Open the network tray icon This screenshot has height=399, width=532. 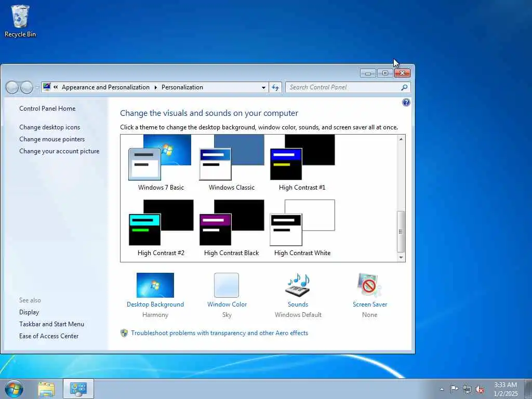click(467, 389)
